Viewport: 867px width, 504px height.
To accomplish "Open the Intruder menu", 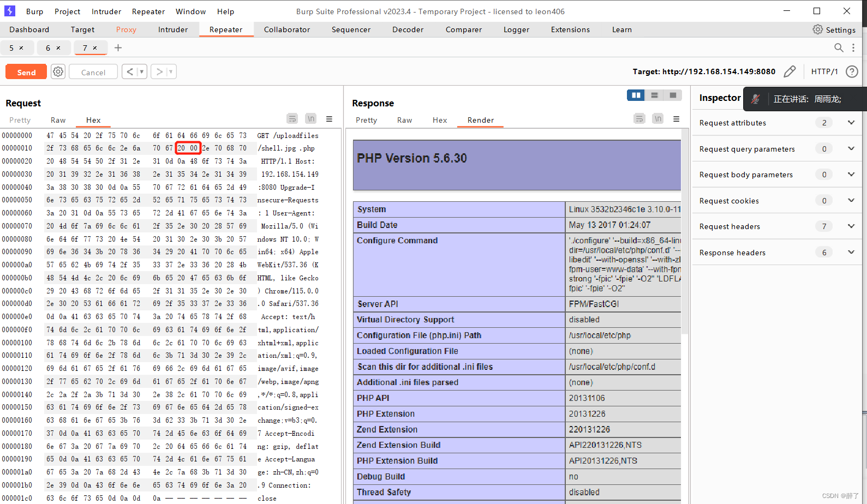I will pyautogui.click(x=106, y=11).
